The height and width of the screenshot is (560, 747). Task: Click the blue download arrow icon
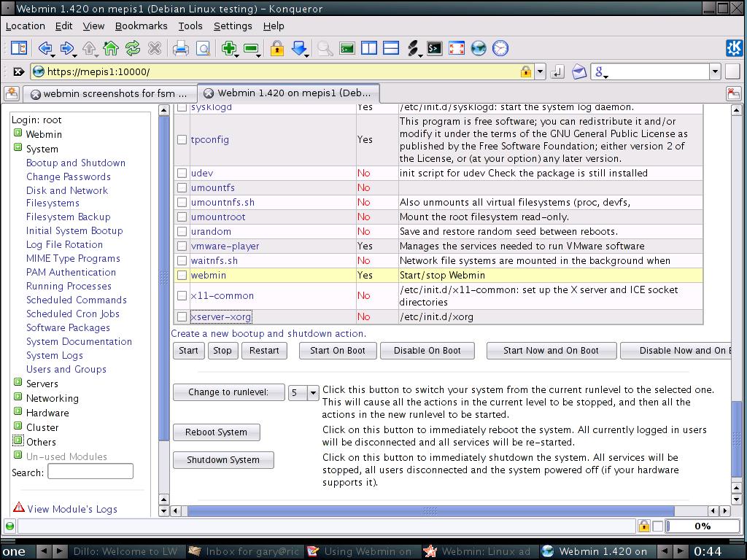click(299, 48)
